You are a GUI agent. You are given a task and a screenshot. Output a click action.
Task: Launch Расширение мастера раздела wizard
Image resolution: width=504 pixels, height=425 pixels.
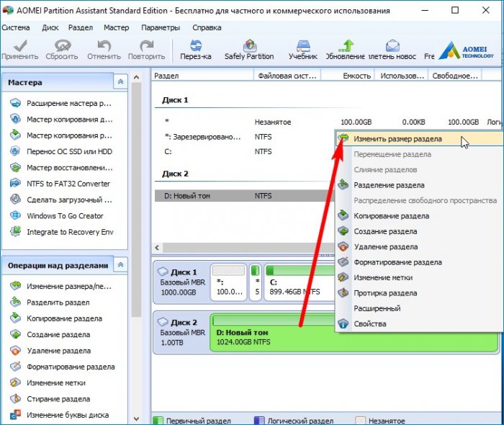point(60,103)
